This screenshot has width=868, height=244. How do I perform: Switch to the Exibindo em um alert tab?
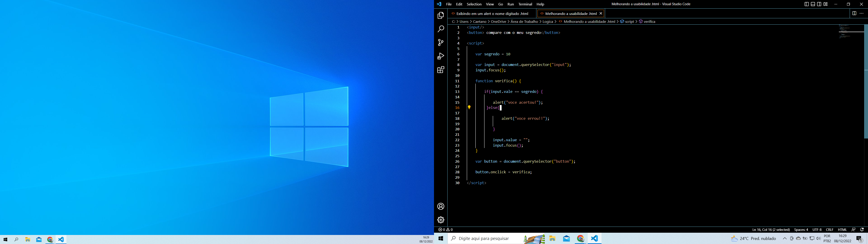pyautogui.click(x=492, y=14)
